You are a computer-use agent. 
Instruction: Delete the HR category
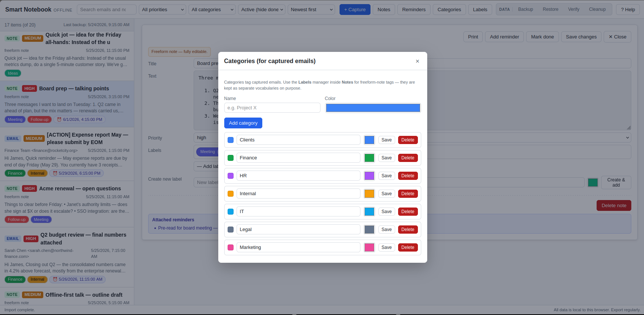click(408, 176)
